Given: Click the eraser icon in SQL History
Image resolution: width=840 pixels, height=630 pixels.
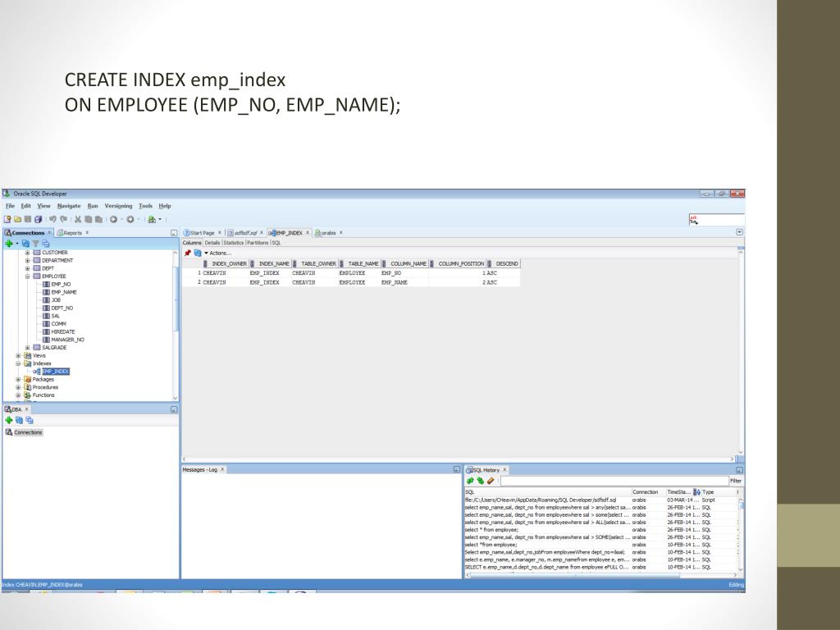Looking at the screenshot, I should [491, 481].
